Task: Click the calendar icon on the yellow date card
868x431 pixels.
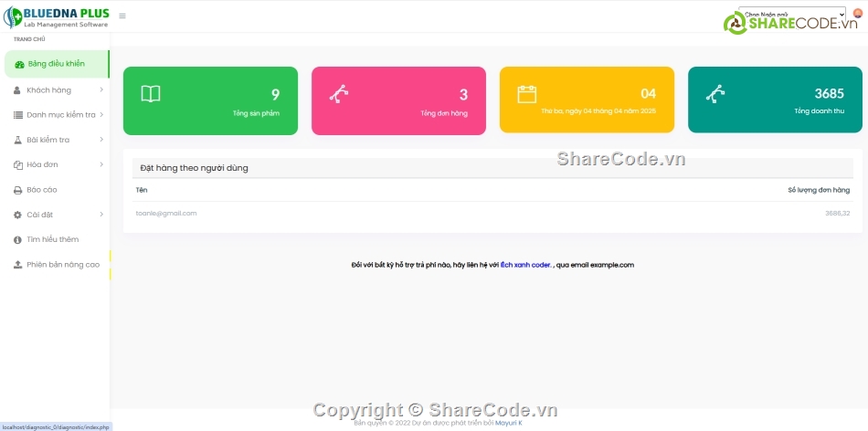Action: tap(526, 93)
